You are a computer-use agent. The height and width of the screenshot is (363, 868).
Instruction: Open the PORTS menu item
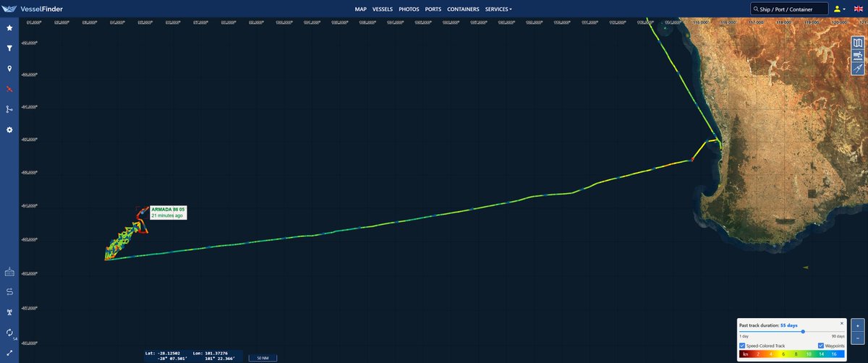[433, 9]
